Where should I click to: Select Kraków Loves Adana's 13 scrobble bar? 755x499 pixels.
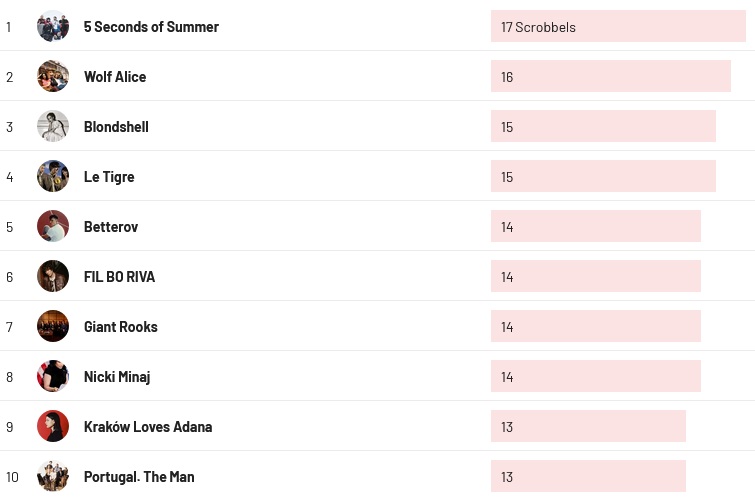click(588, 427)
